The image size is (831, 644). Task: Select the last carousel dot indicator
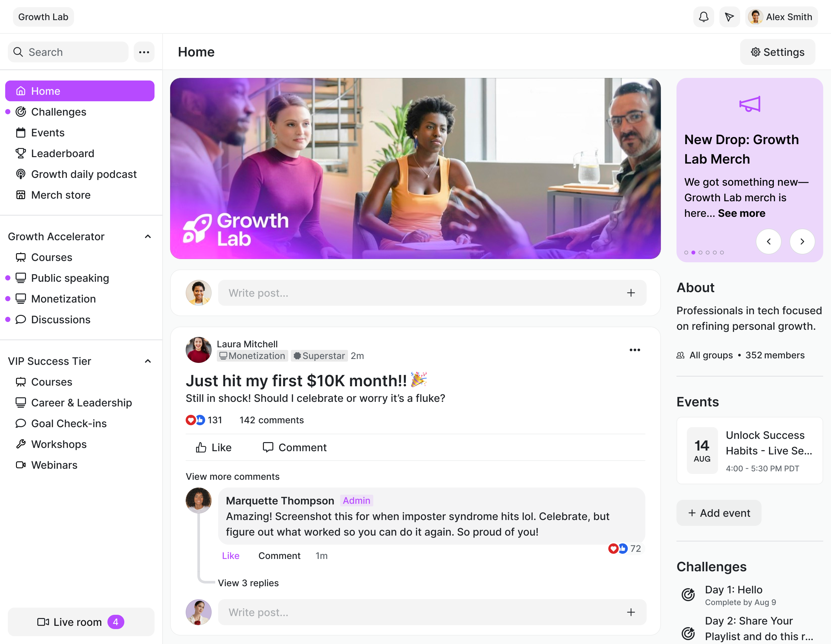click(x=722, y=253)
